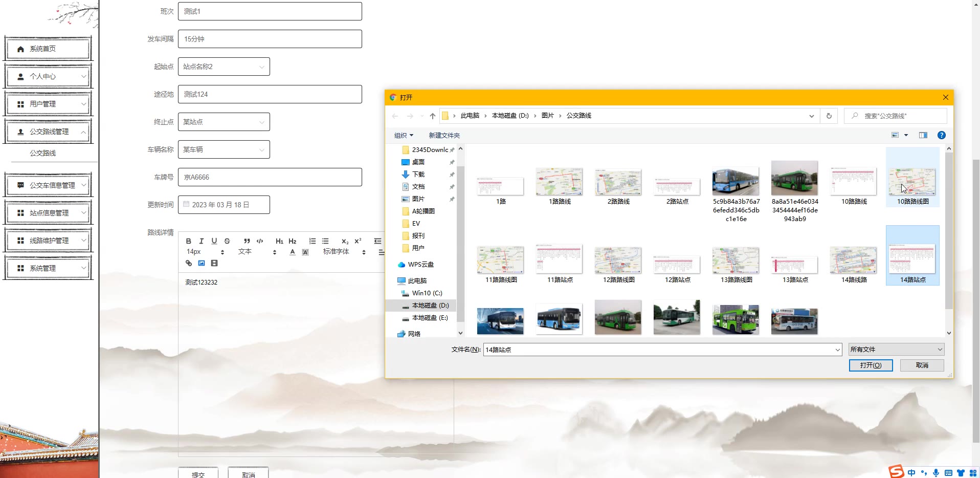Toggle the preview pane in file dialog

coord(923,135)
